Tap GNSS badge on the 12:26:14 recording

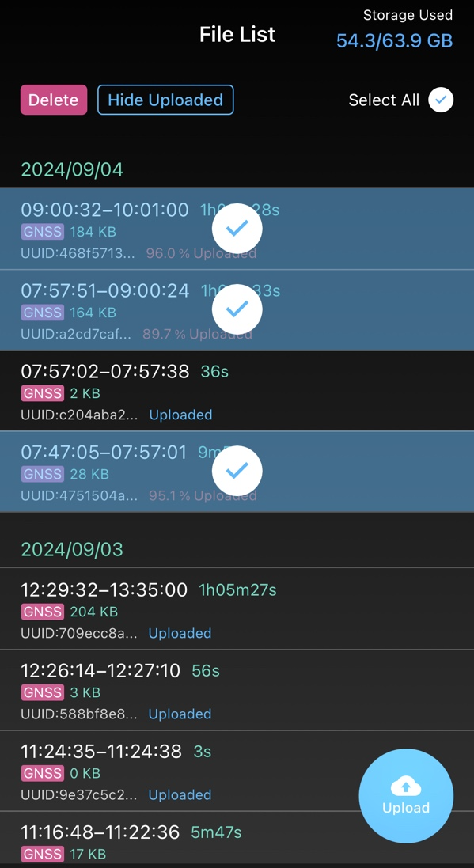point(42,692)
